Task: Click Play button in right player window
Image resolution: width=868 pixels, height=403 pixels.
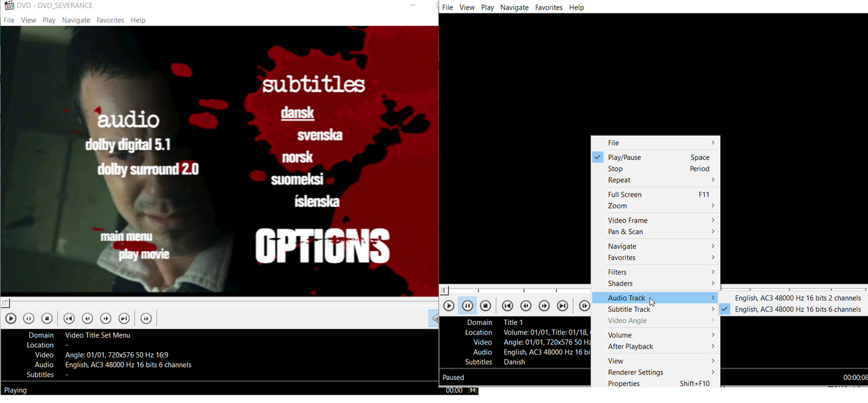Action: 449,306
